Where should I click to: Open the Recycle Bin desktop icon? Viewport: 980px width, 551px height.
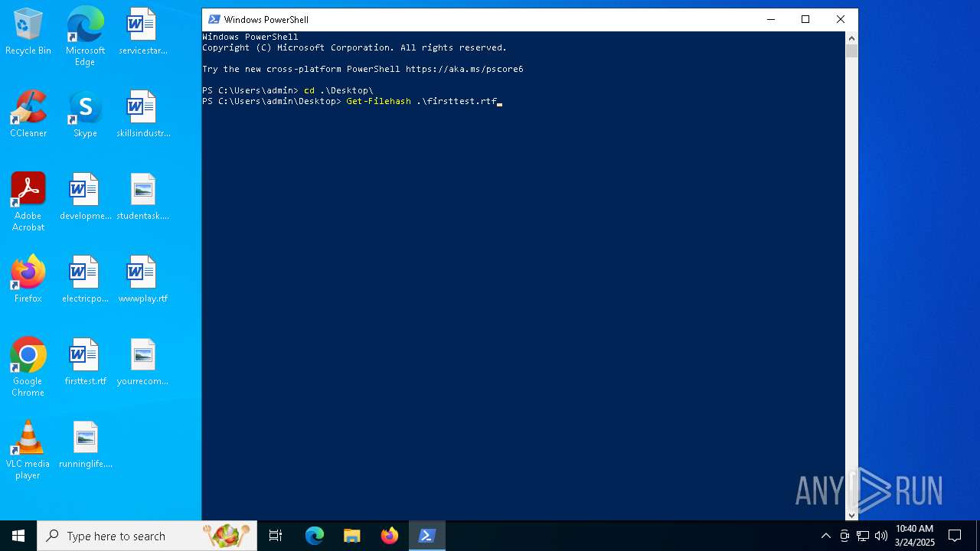pos(28,31)
